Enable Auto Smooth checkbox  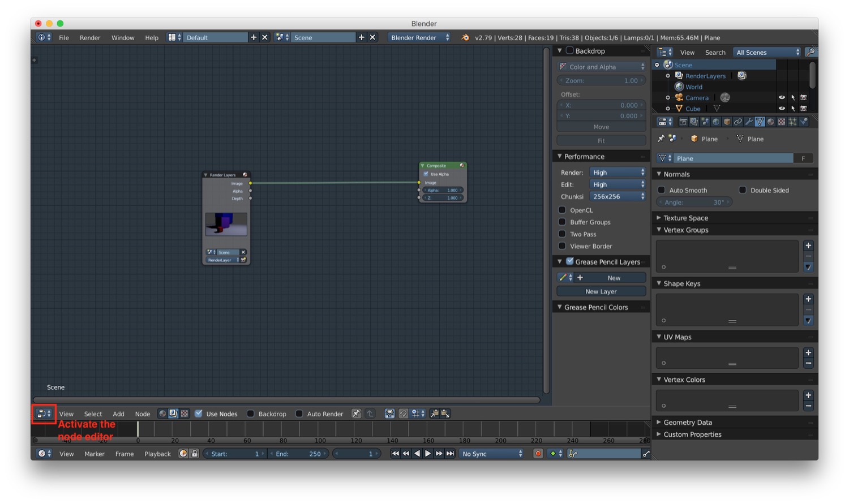click(x=661, y=190)
